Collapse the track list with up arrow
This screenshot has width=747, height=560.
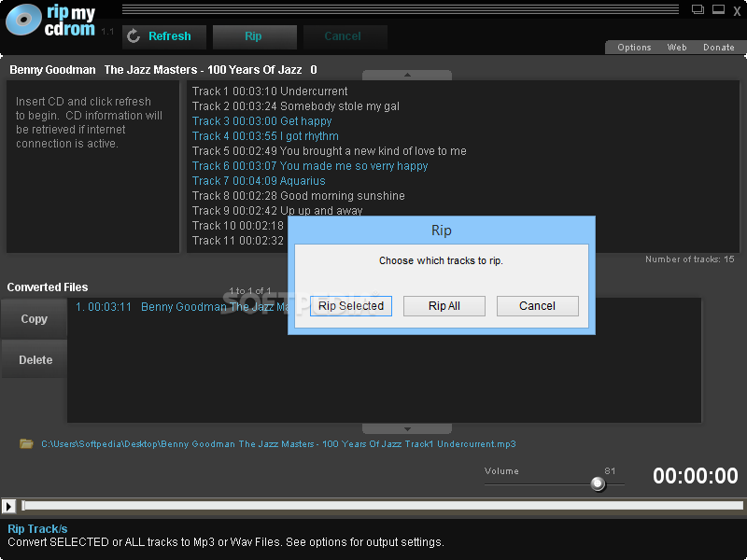click(407, 76)
